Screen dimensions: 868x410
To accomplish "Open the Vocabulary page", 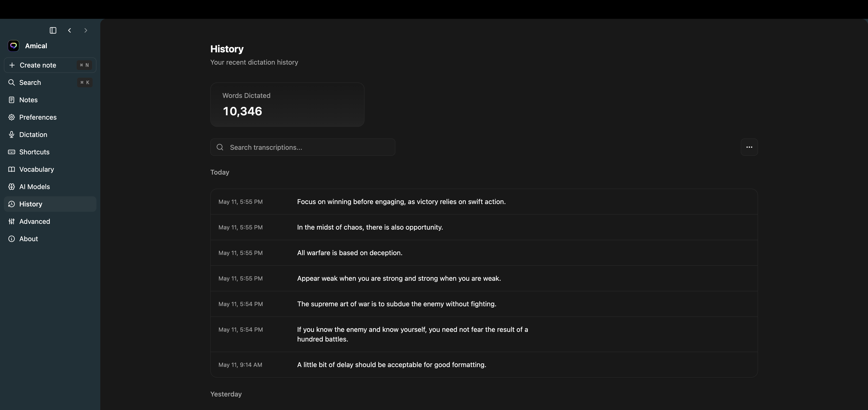I will (50, 169).
